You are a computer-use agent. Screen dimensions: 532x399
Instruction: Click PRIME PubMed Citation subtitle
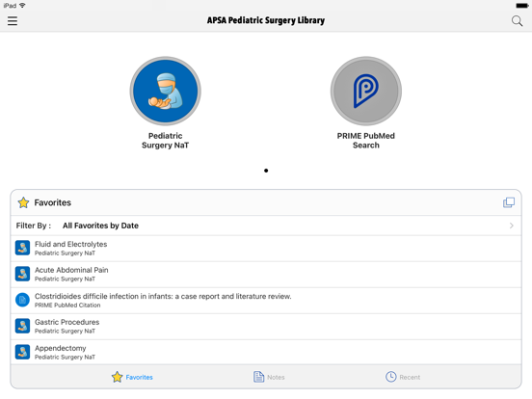click(67, 306)
